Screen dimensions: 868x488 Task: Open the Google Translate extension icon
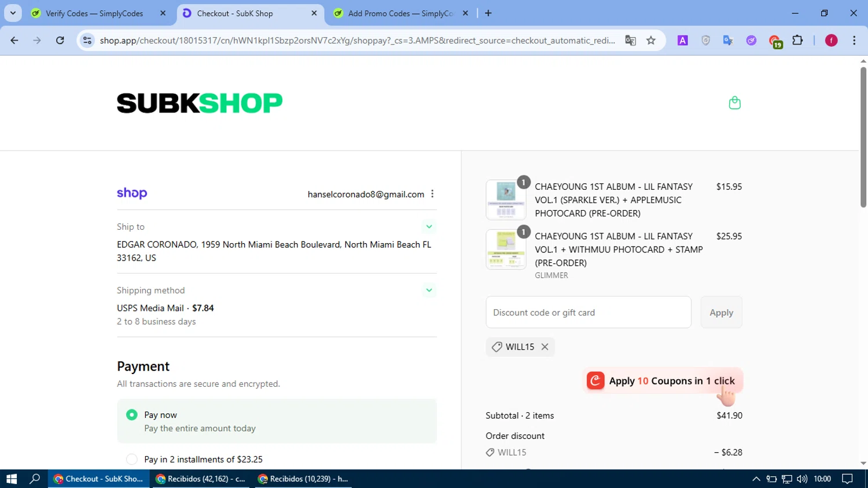728,41
